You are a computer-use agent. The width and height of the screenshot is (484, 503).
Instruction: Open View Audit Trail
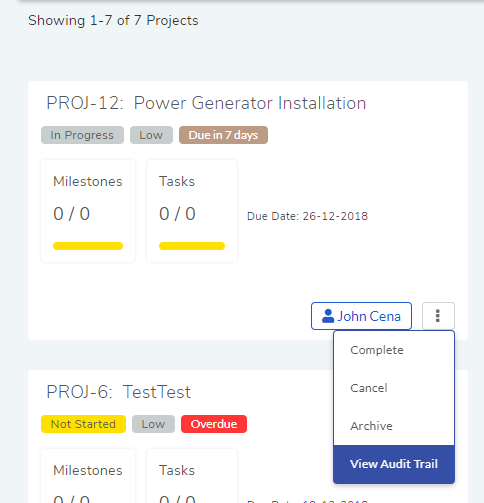pos(394,464)
